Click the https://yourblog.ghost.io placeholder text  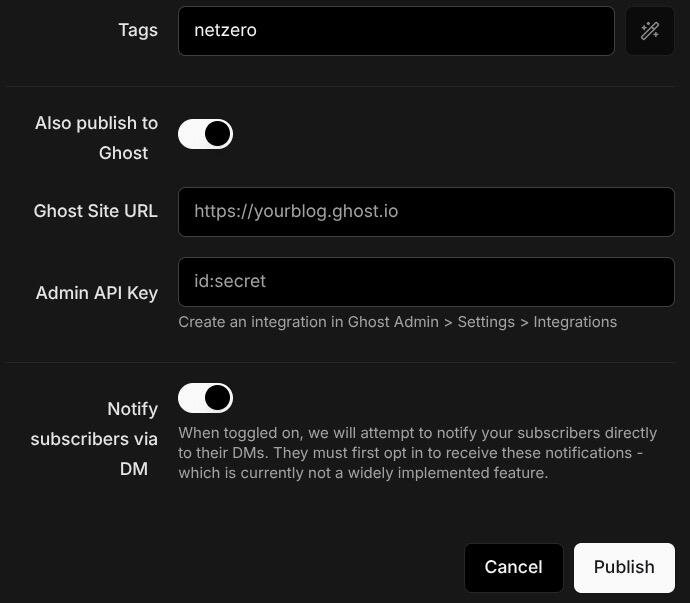coord(296,211)
